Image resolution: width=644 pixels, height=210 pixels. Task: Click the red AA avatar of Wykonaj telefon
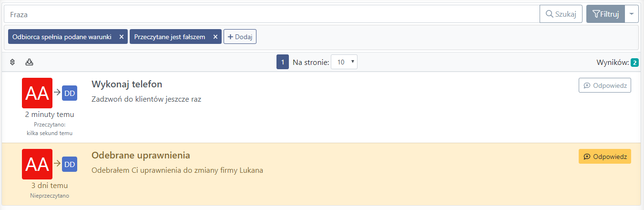click(37, 93)
